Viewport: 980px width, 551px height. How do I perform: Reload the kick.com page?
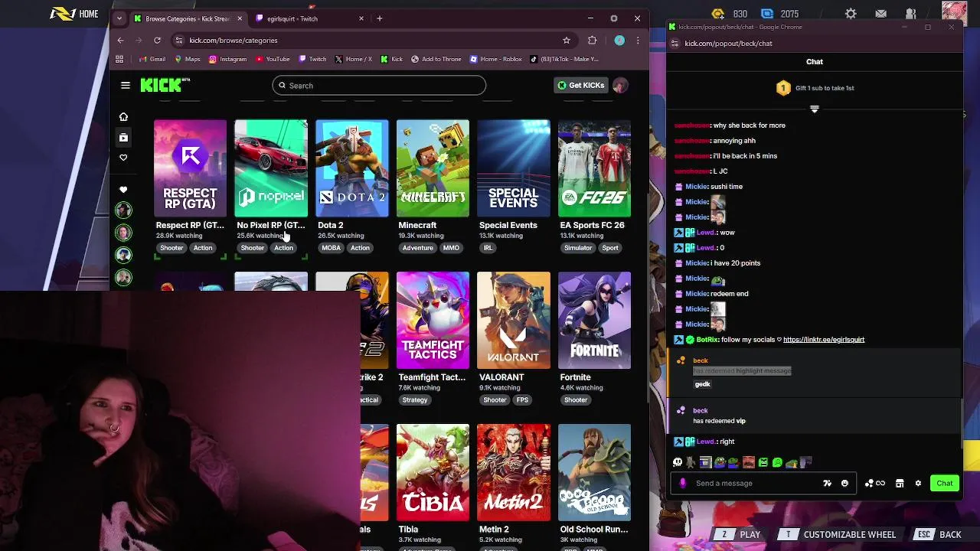coord(157,41)
